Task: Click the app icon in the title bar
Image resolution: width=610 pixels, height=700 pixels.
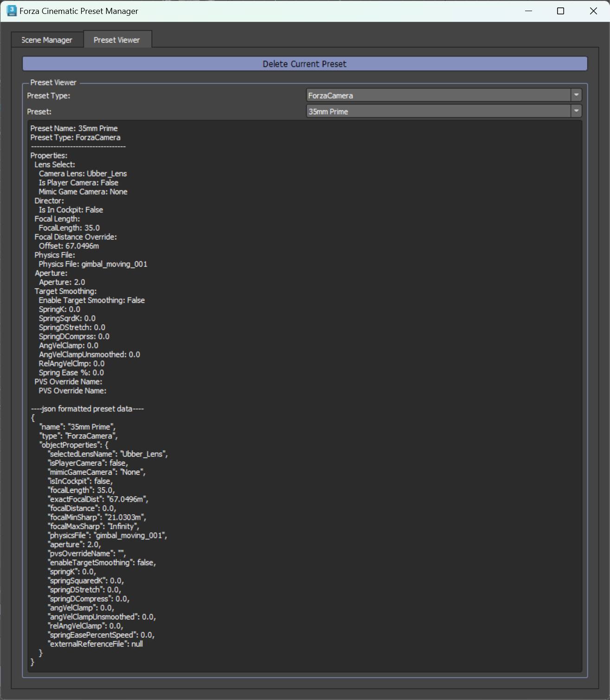Action: (12, 11)
